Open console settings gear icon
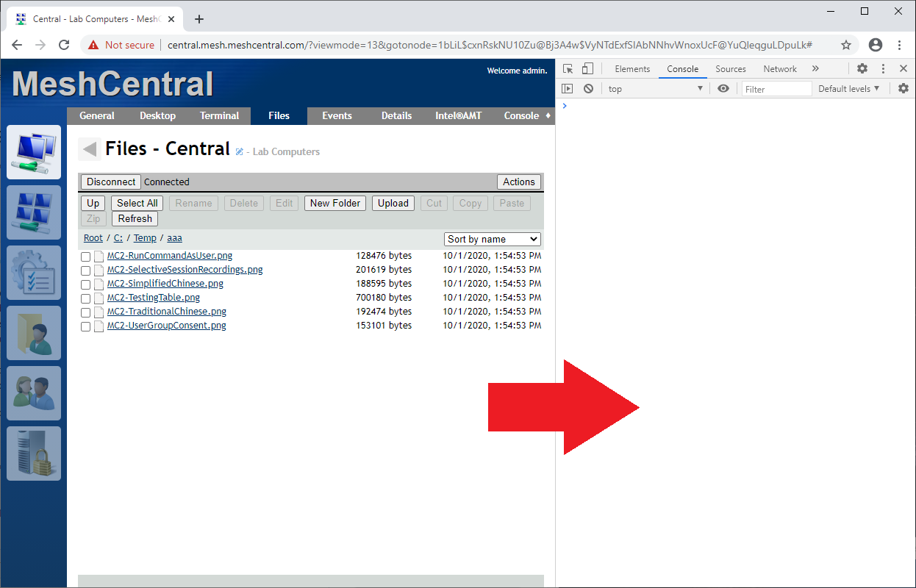The image size is (916, 588). (x=904, y=89)
